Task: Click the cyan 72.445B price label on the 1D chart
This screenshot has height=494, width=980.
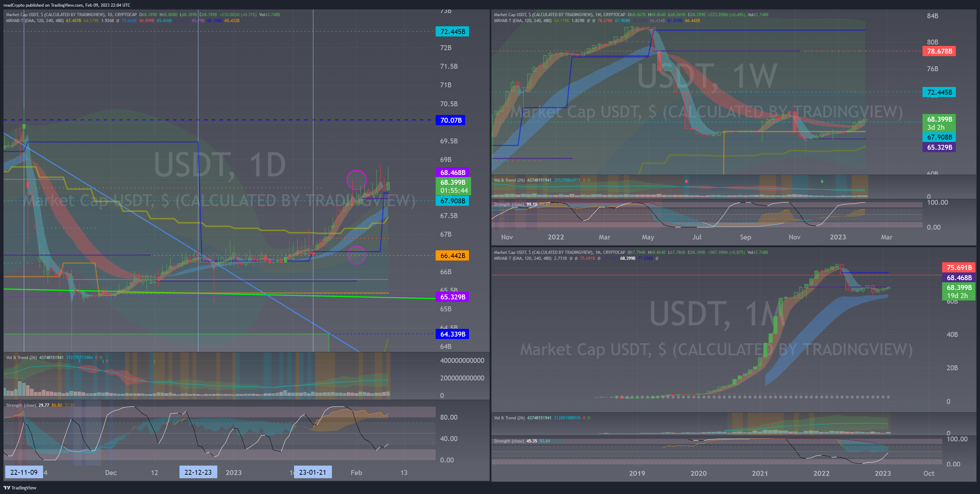Action: tap(452, 32)
